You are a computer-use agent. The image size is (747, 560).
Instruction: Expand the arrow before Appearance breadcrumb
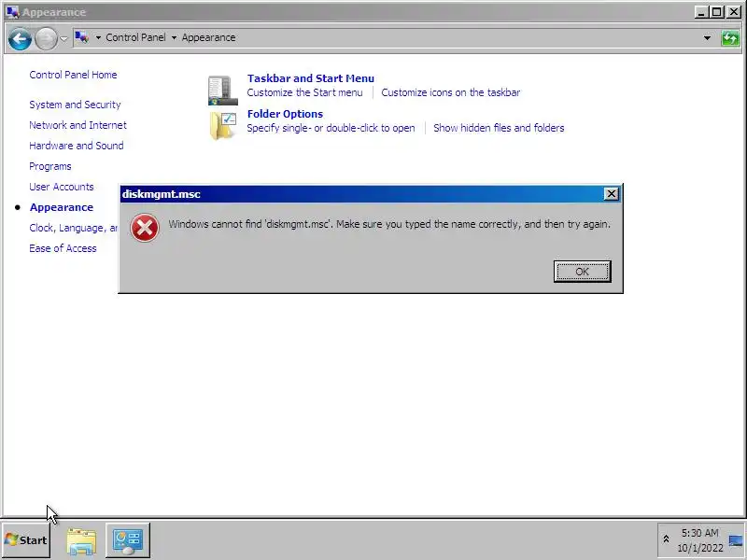point(174,37)
